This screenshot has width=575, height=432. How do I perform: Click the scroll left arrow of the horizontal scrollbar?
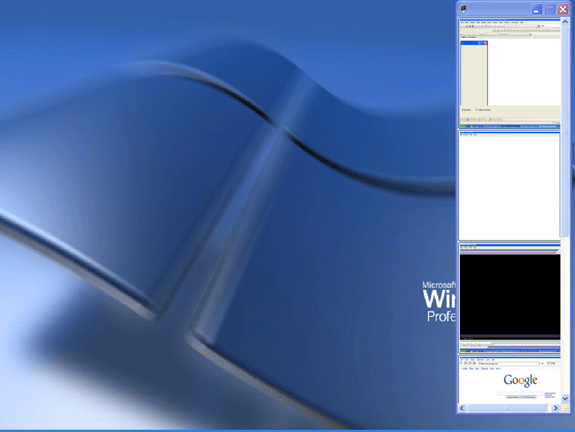point(462,408)
